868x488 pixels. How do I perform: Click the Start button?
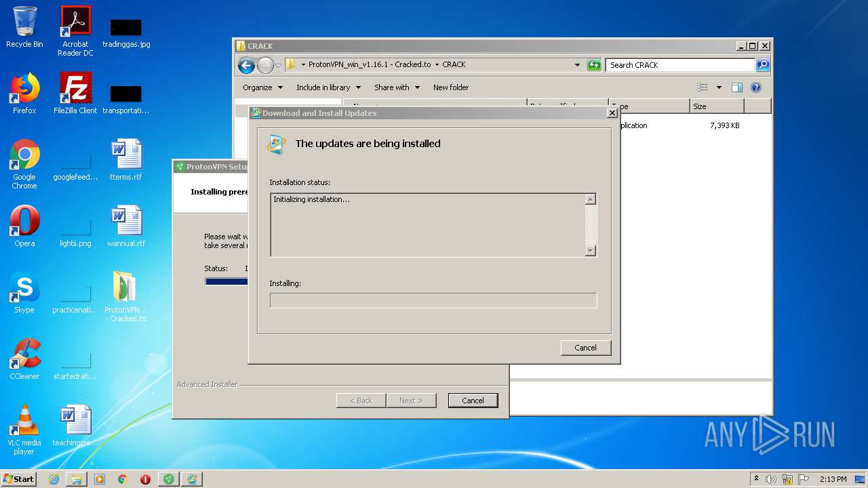(19, 479)
